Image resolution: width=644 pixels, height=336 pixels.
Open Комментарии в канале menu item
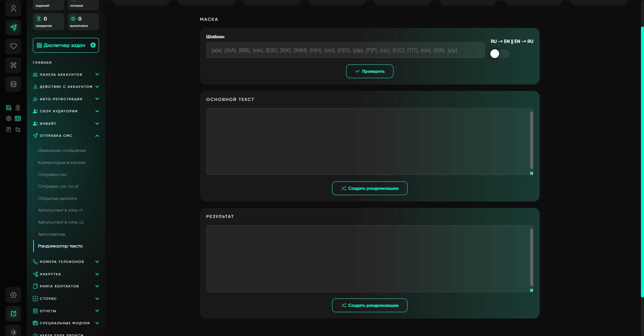[61, 163]
